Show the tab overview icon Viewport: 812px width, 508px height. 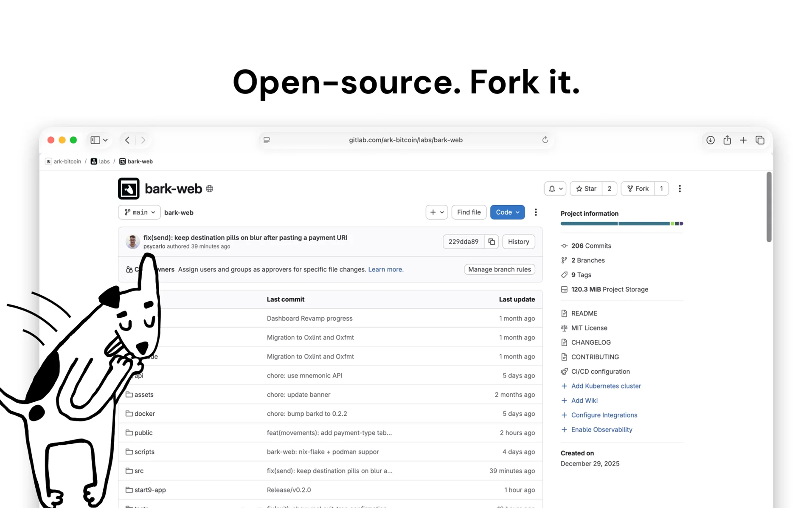click(760, 140)
